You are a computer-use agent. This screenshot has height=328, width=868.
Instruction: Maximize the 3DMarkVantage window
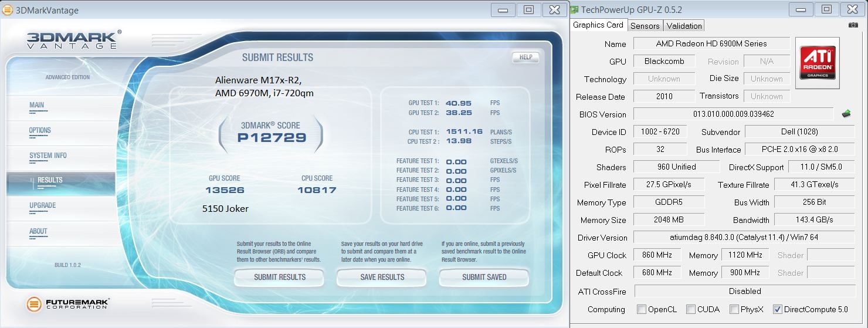click(x=528, y=9)
